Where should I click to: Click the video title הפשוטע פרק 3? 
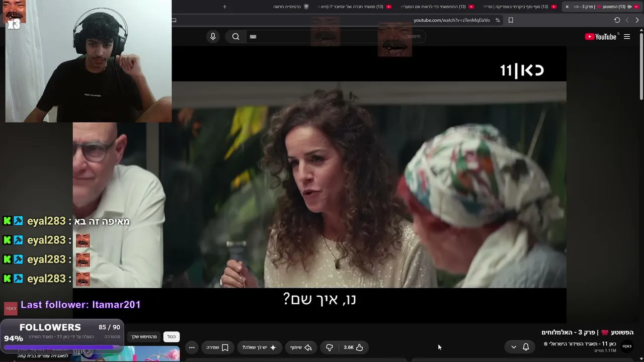coord(588,332)
